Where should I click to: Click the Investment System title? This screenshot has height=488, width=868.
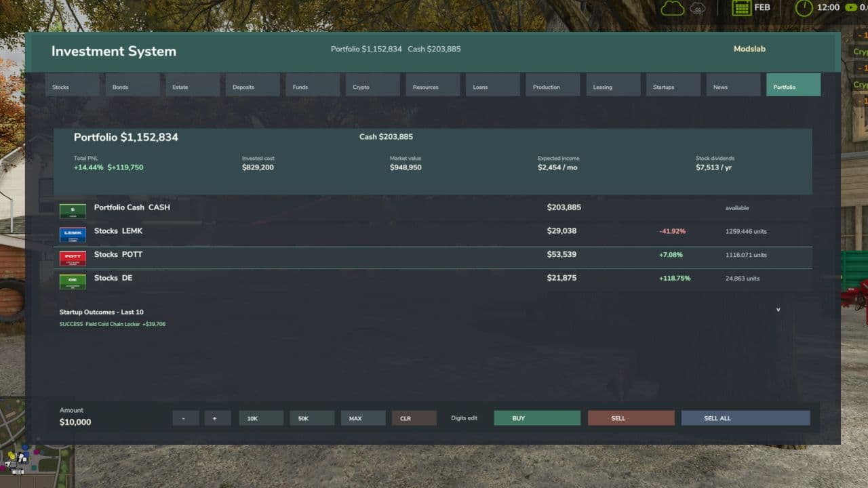pos(114,52)
